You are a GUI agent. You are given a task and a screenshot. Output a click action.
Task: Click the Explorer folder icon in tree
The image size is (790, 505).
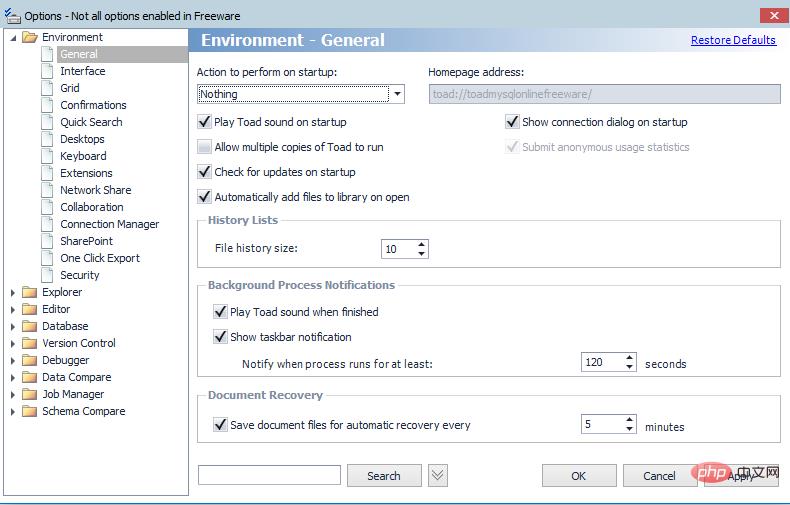tap(29, 292)
